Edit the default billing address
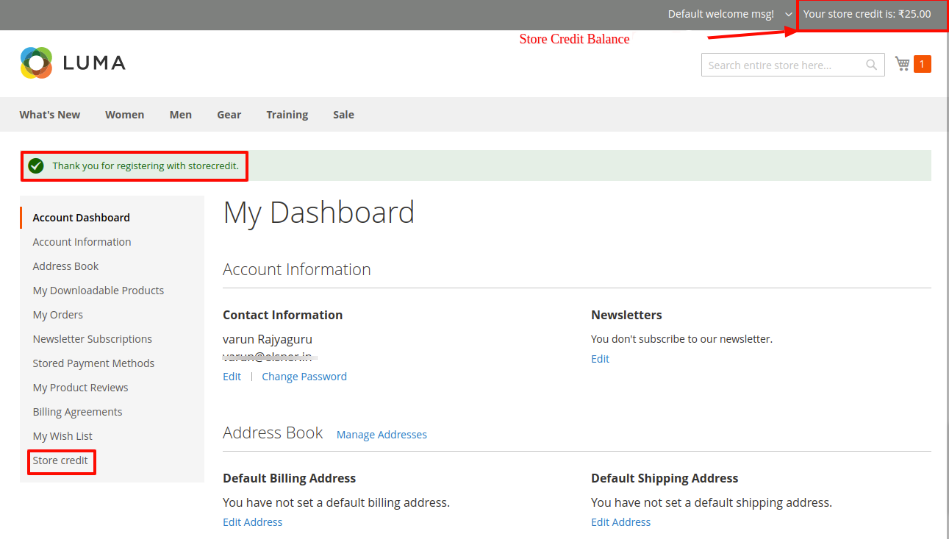 point(252,522)
